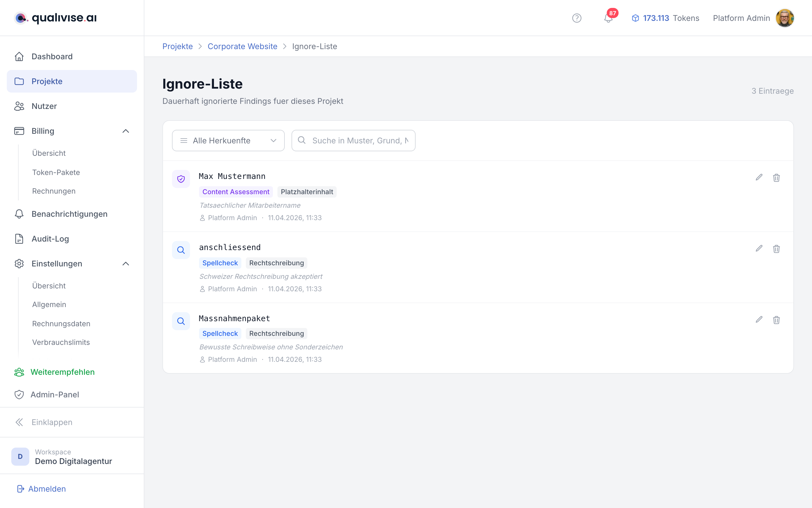Click the search field Suche in Muster

353,141
